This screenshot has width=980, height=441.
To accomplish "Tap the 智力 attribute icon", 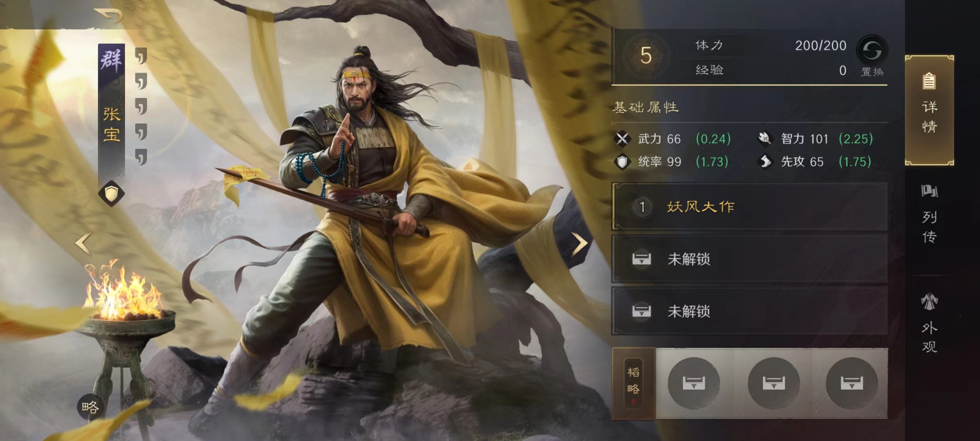I will click(765, 139).
